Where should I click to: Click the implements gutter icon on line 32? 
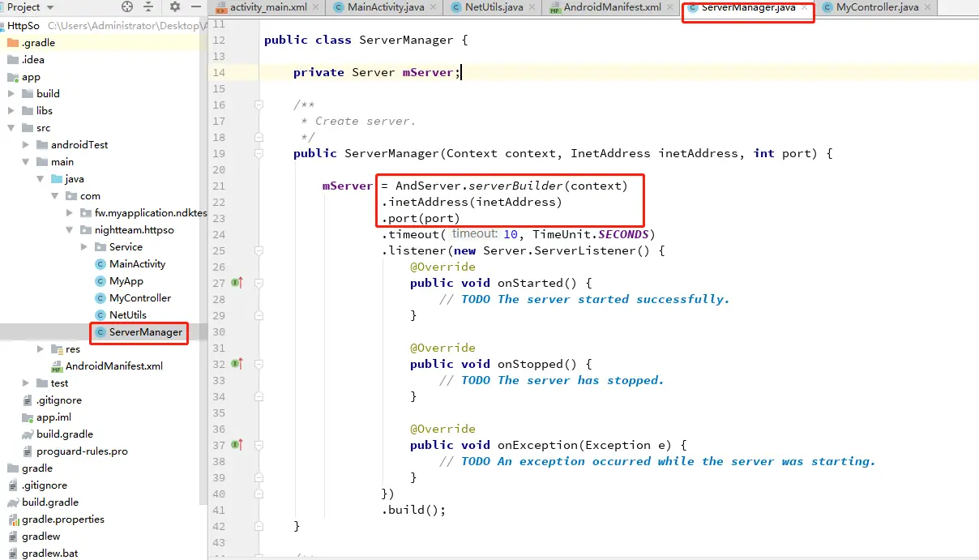(237, 364)
